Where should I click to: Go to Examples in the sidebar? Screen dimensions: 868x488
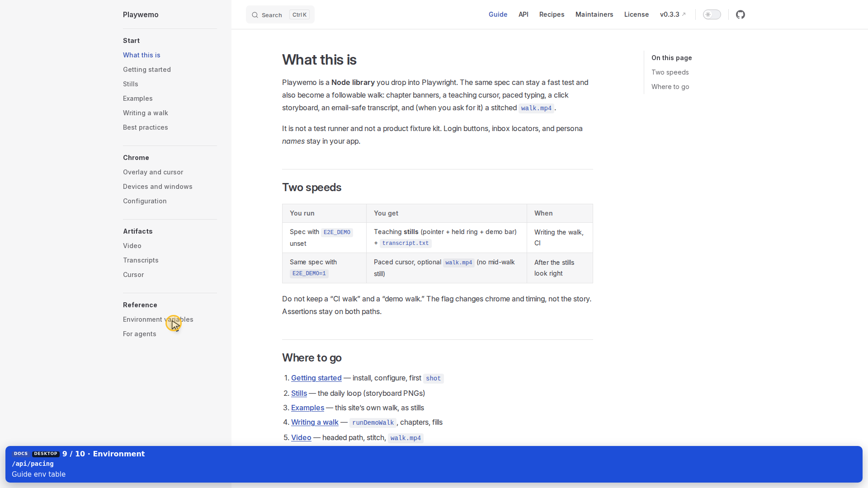[138, 99]
